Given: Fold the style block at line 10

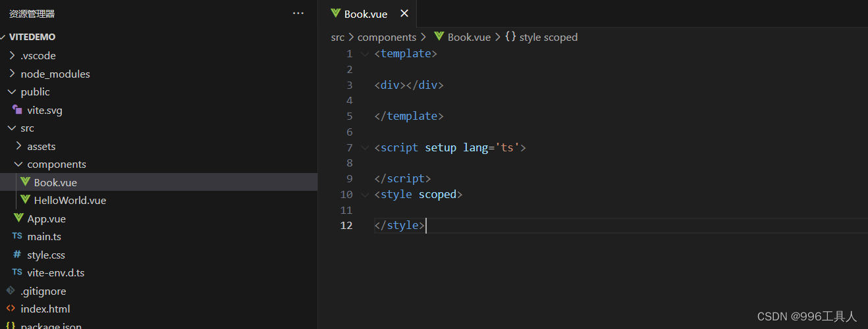Looking at the screenshot, I should pos(365,195).
